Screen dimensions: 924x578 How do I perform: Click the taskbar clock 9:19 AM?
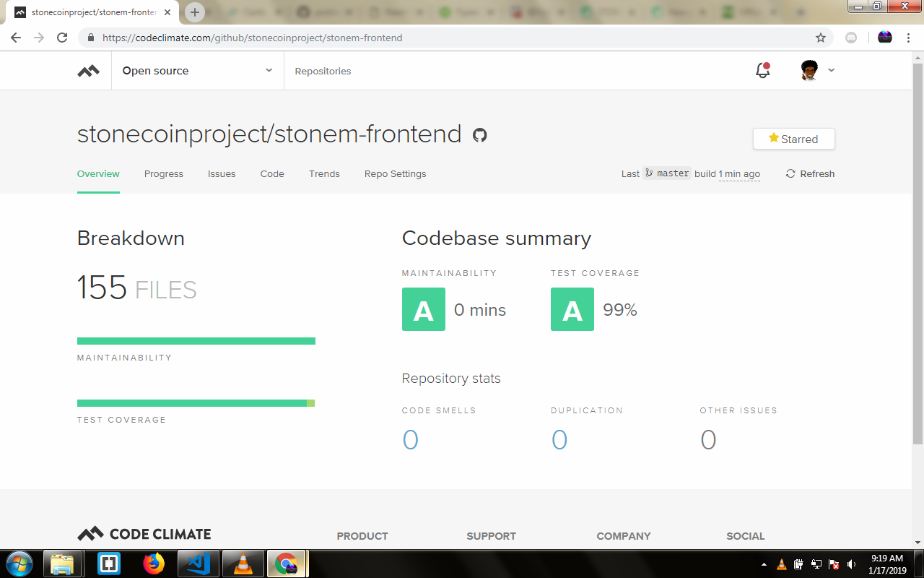(x=887, y=564)
